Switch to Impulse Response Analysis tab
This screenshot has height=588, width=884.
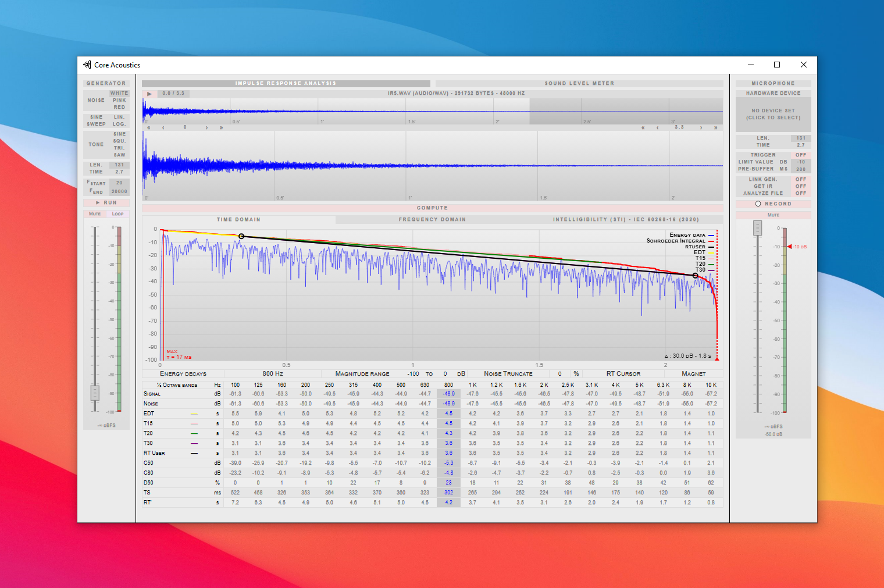(x=286, y=83)
